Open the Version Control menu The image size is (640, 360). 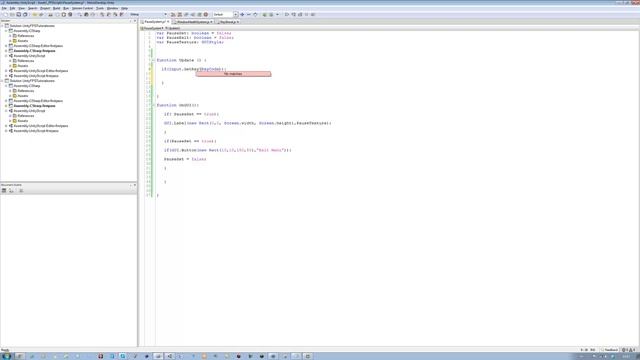[x=82, y=8]
